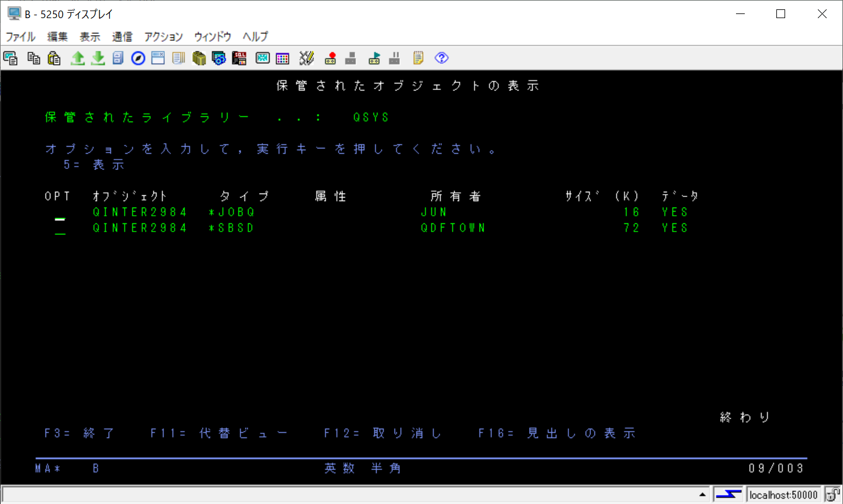Viewport: 843px width, 504px height.
Task: Open the ウィンドウ menu
Action: click(213, 36)
